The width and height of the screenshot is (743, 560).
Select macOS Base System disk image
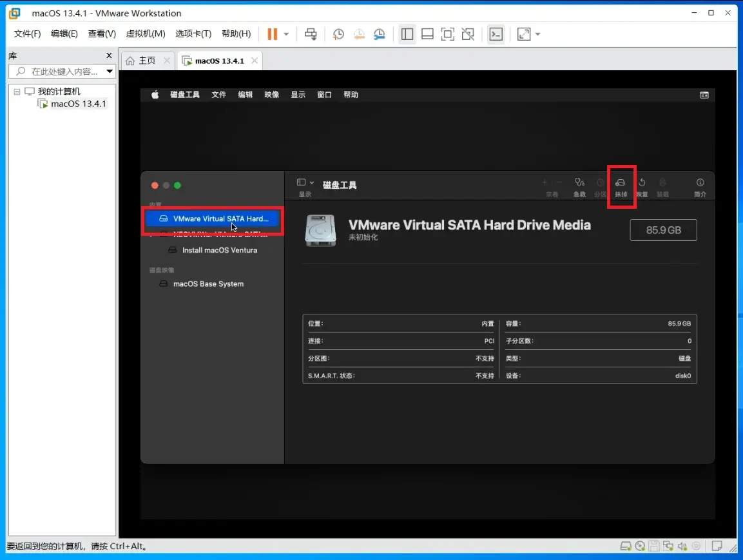click(209, 284)
